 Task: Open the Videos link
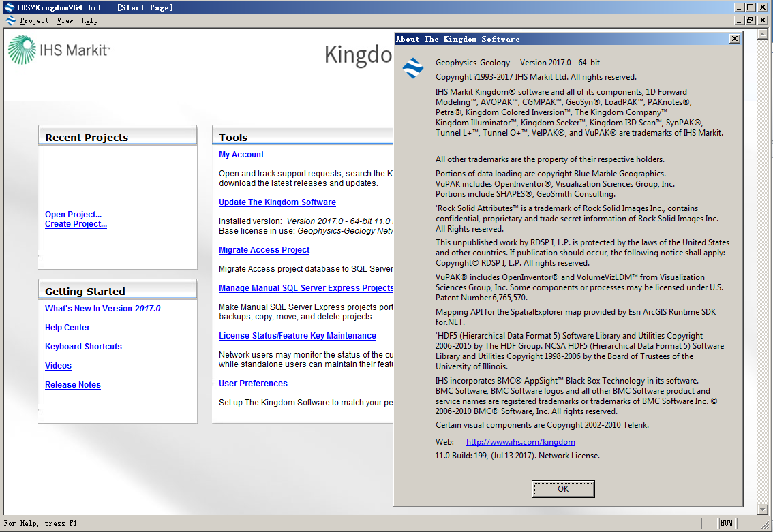pyautogui.click(x=58, y=366)
